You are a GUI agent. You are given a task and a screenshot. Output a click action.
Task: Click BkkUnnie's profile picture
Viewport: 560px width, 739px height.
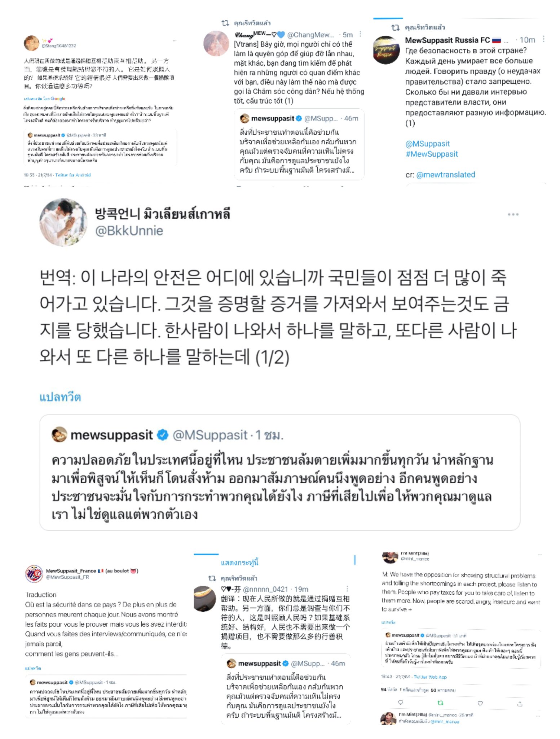coord(63,222)
